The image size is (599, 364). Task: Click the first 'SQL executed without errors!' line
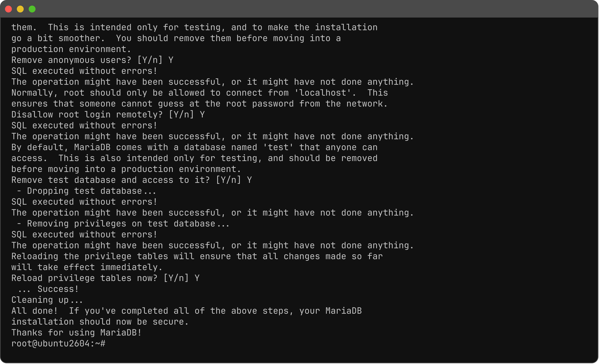pyautogui.click(x=84, y=71)
